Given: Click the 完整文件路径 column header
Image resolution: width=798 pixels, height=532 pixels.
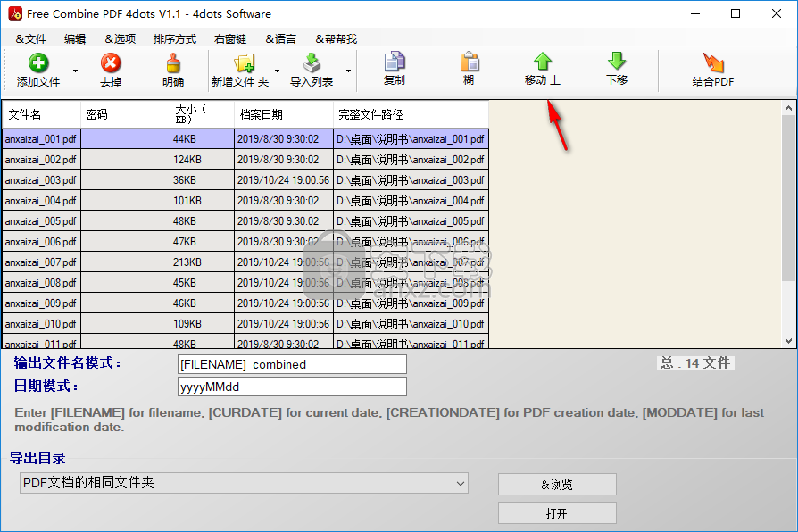Looking at the screenshot, I should click(x=411, y=114).
